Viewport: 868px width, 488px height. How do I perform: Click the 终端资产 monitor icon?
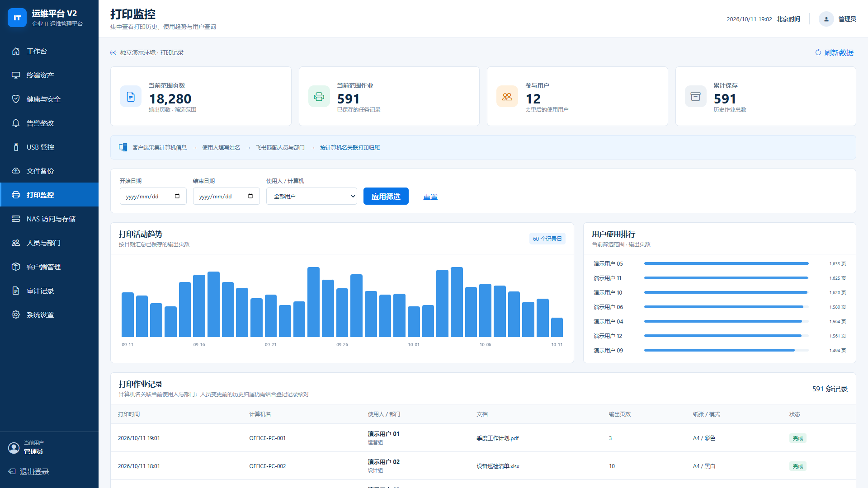pyautogui.click(x=16, y=75)
